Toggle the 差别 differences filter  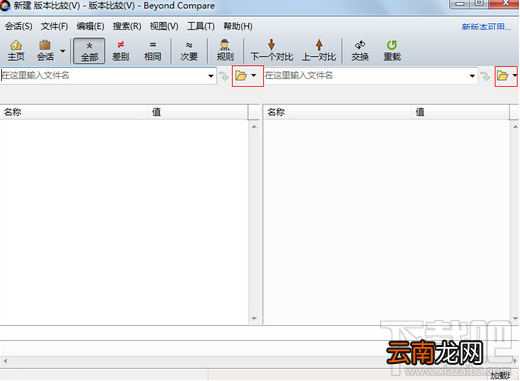(121, 51)
